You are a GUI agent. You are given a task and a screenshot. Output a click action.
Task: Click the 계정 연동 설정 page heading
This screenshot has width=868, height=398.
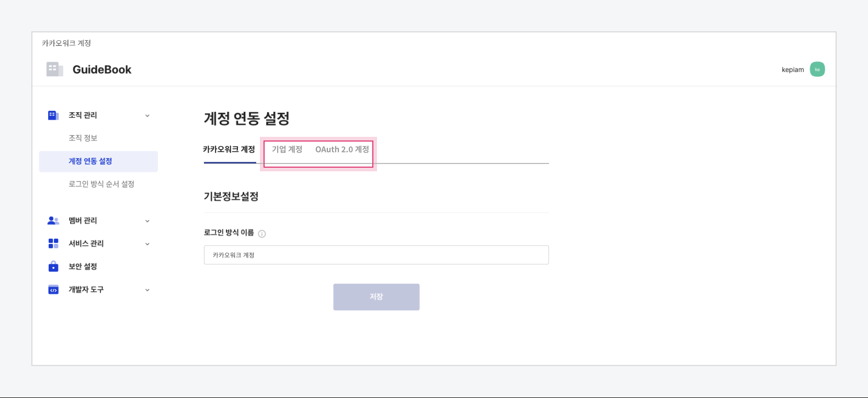(x=246, y=119)
